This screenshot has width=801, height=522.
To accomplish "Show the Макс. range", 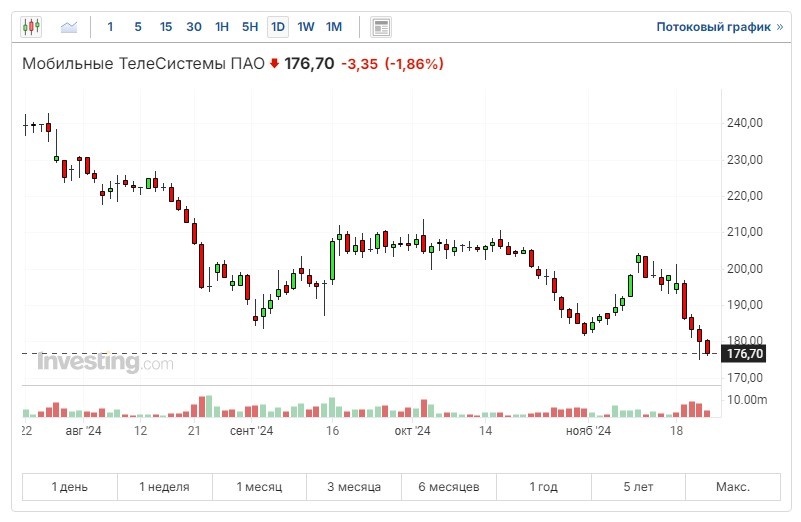I will (733, 487).
